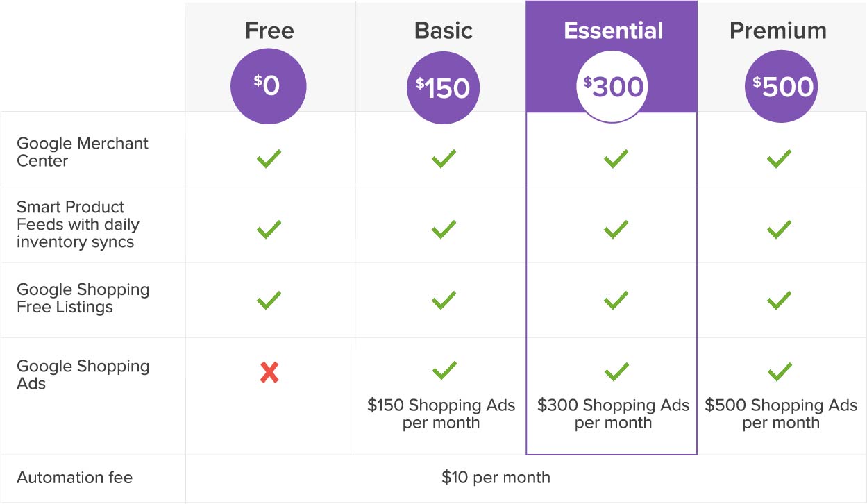Click Essential plan's Smart Product Feeds checkmark

pos(616,229)
